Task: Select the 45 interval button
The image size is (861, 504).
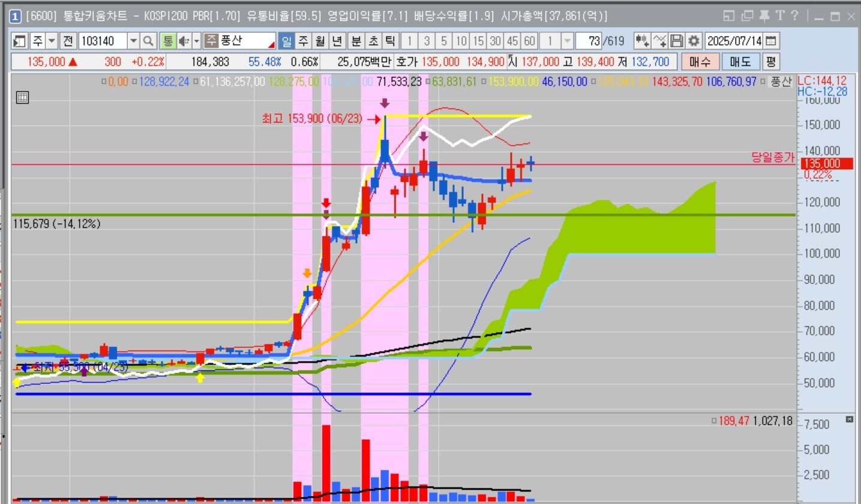Action: click(512, 41)
